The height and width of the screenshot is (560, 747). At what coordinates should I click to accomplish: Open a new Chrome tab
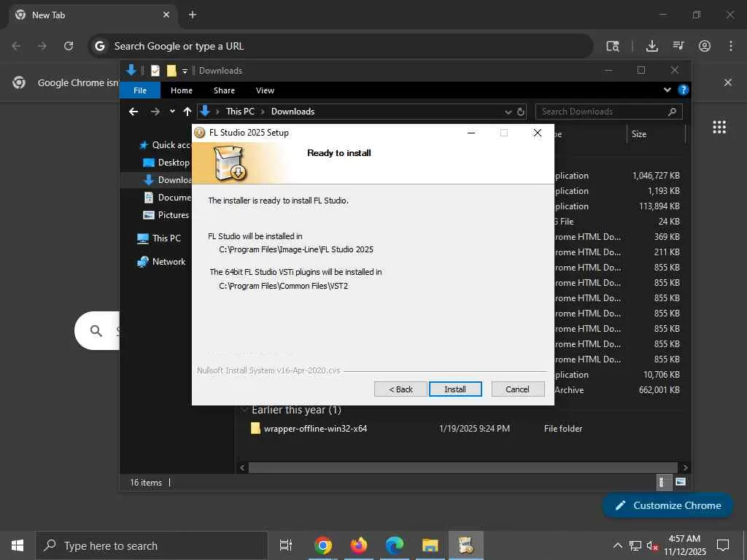(193, 15)
